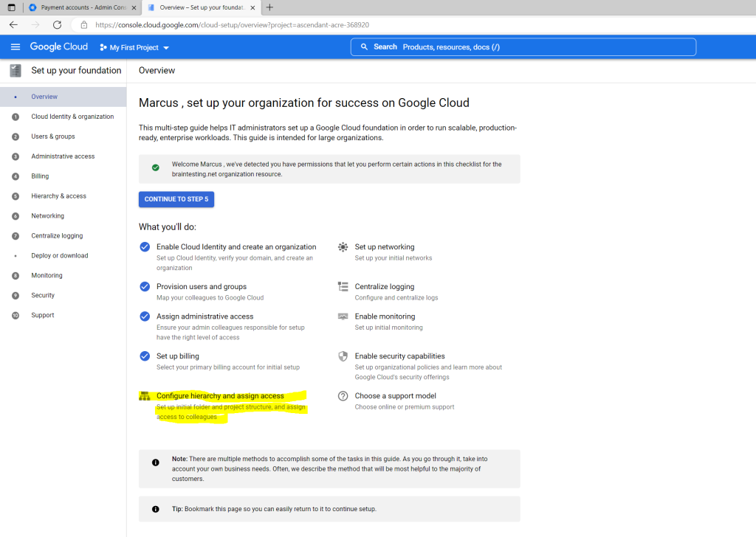Open Provision users and groups task

click(202, 286)
